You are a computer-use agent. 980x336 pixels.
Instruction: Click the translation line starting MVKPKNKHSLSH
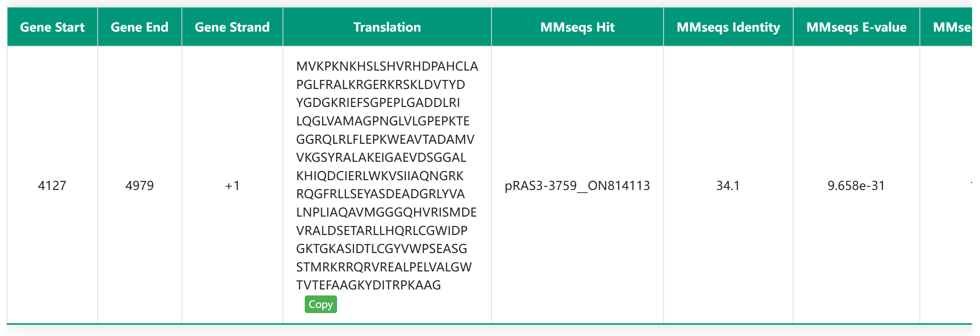tap(387, 66)
